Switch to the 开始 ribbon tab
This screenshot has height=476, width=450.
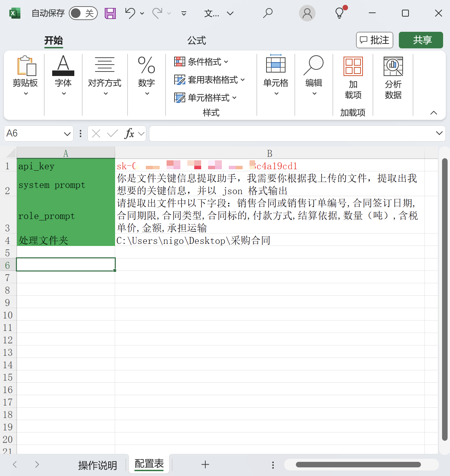(54, 40)
